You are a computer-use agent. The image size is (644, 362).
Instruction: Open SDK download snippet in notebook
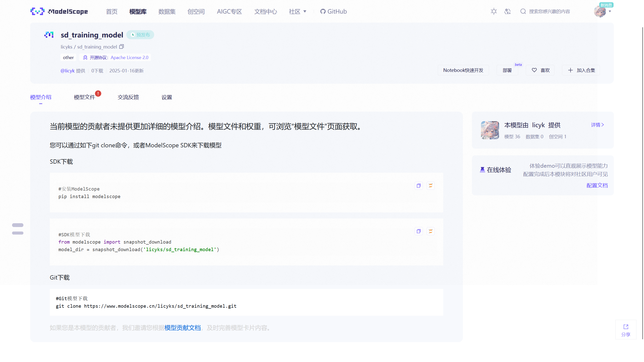point(430,231)
